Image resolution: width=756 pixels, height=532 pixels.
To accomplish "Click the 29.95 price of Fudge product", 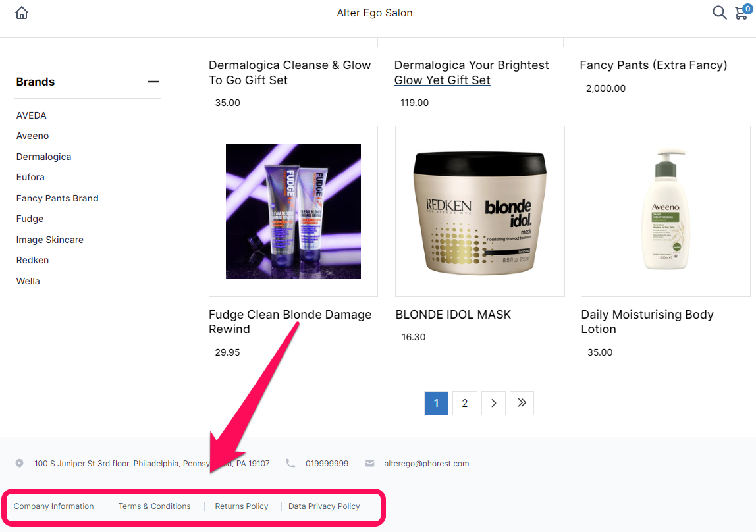I will coord(228,352).
